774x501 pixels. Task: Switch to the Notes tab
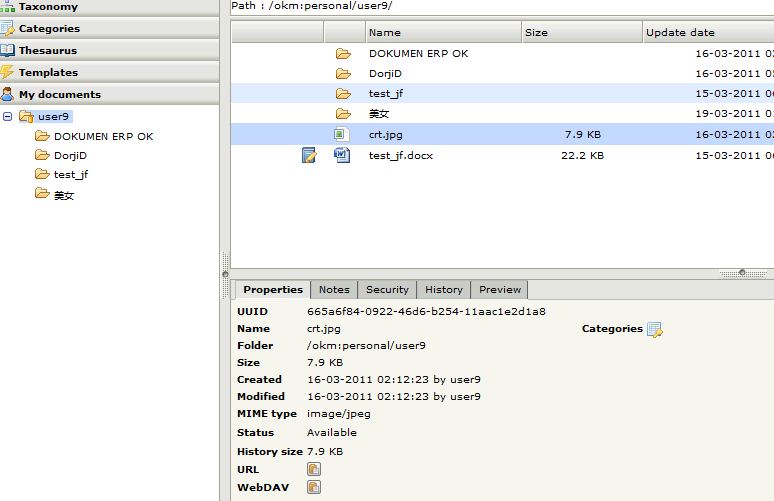click(x=334, y=290)
